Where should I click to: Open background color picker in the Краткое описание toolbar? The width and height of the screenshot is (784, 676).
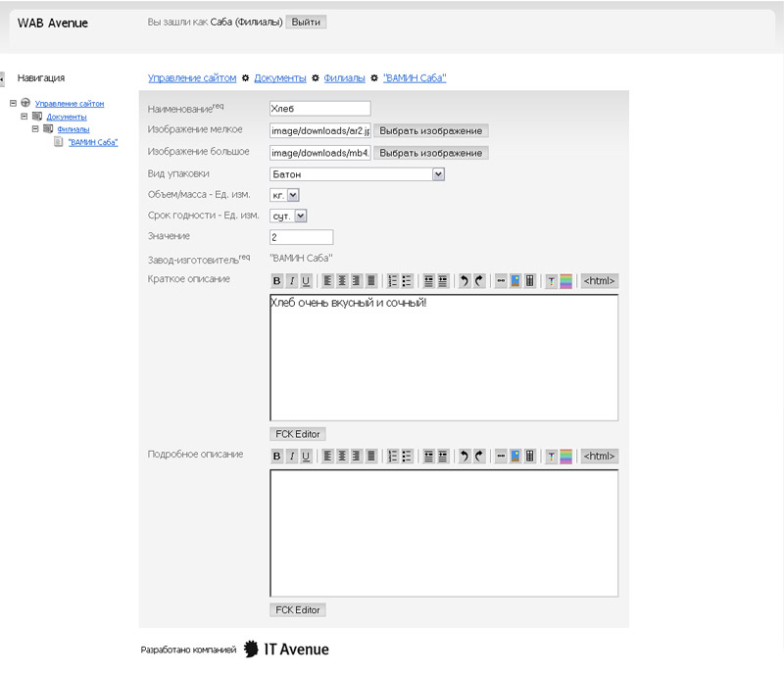click(x=565, y=281)
